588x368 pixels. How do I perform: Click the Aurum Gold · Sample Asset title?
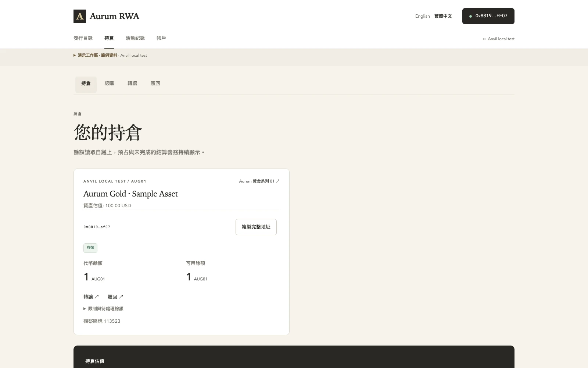coord(130,194)
